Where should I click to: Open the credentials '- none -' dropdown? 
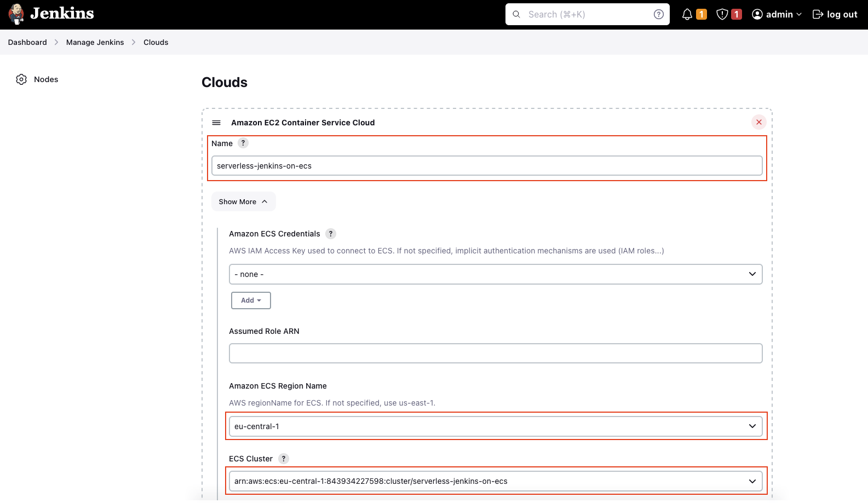click(x=496, y=274)
